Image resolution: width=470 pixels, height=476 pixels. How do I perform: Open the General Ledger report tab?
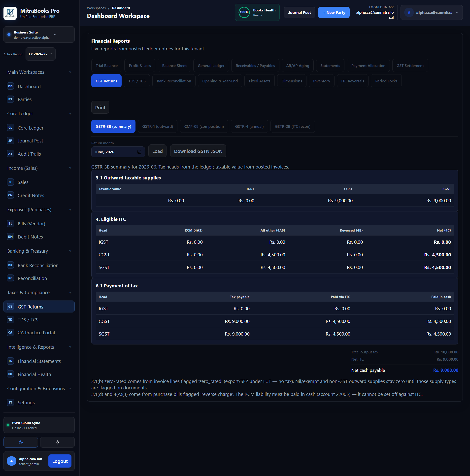tap(211, 66)
